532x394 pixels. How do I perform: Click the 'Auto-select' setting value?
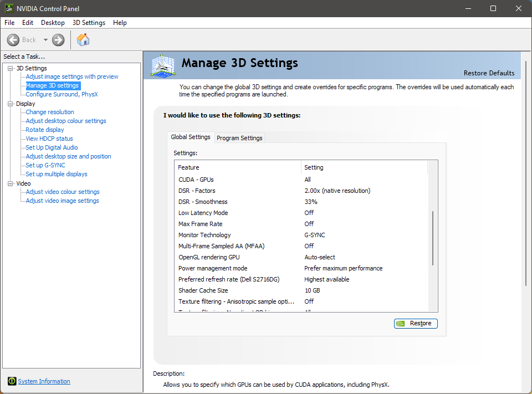click(320, 257)
